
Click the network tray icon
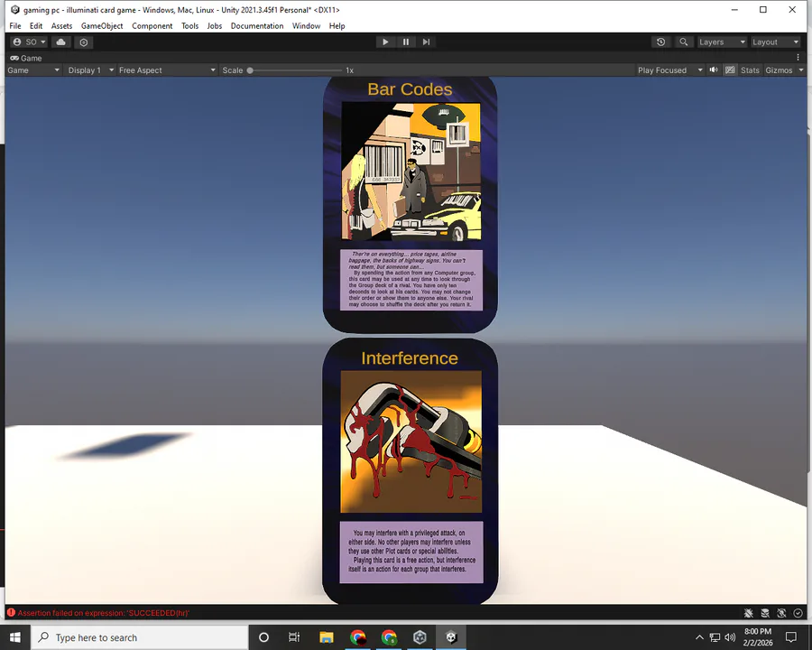tap(715, 637)
